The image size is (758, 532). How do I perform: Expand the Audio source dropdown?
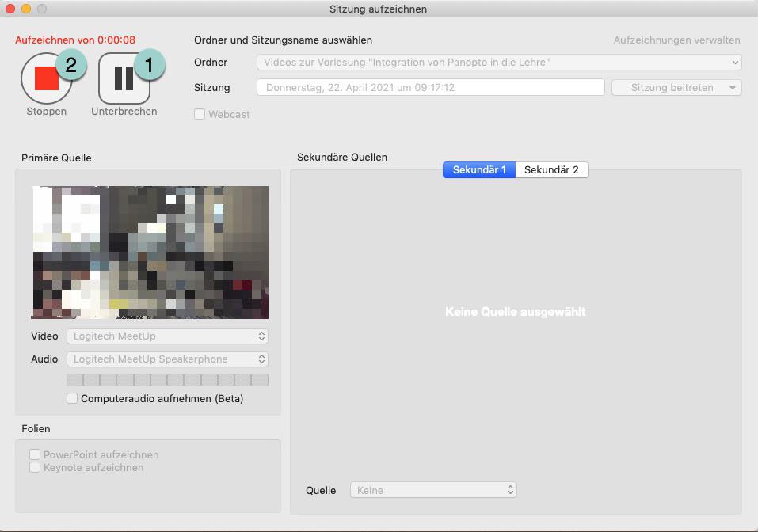(167, 359)
